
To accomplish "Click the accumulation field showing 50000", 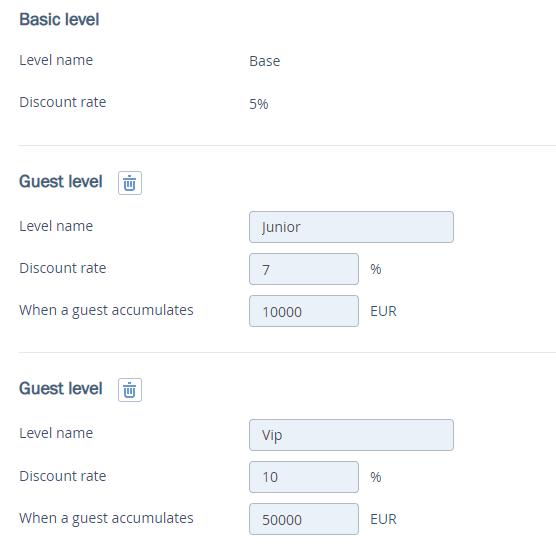I will click(x=304, y=519).
